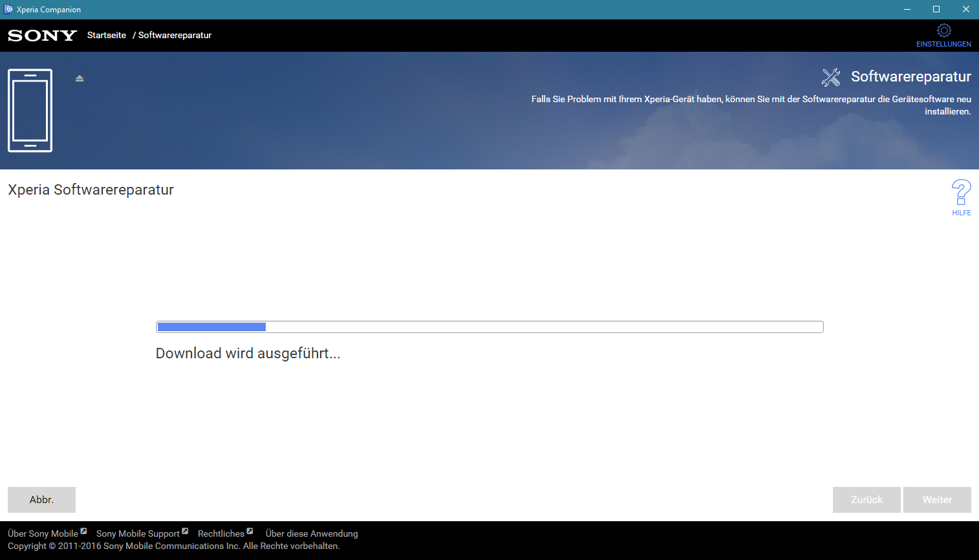The image size is (979, 560).
Task: Click the 'Download wird ausgeführt...' status text
Action: (x=248, y=353)
